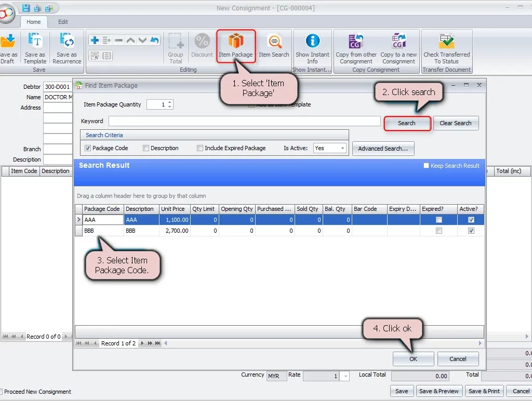532x401 pixels.
Task: Click Copy from other Consignment
Action: (356, 49)
